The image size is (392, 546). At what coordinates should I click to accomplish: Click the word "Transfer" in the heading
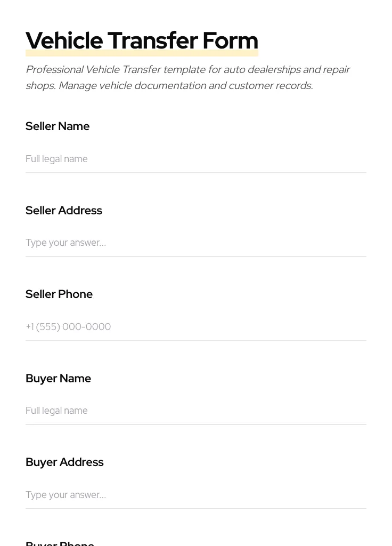tap(152, 41)
